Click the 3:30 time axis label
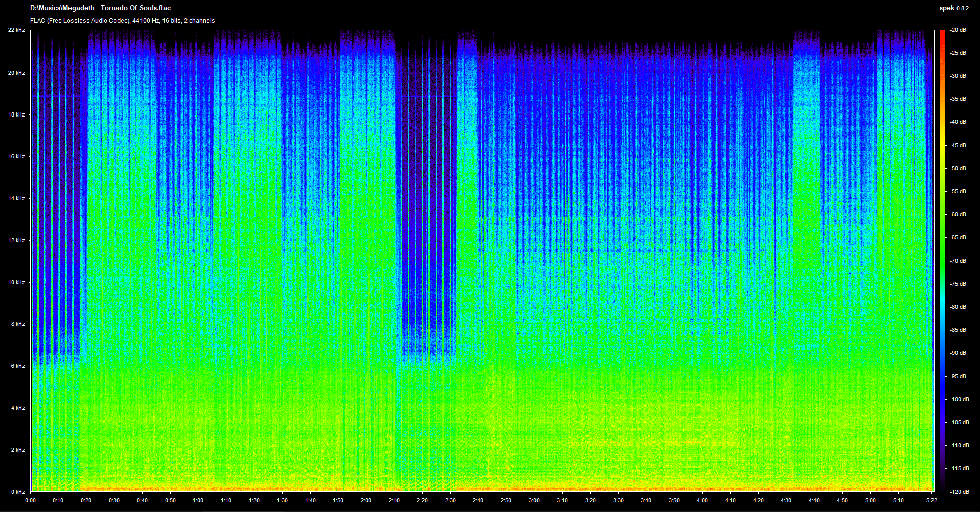This screenshot has height=512, width=980. 619,501
